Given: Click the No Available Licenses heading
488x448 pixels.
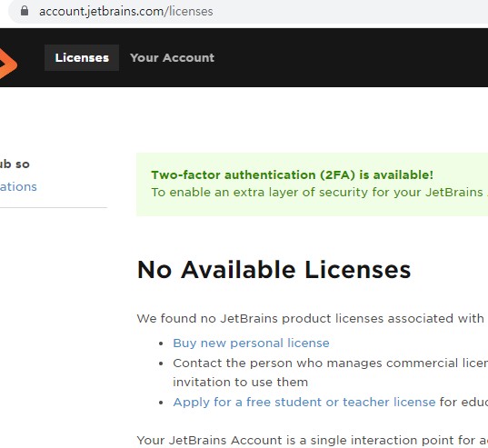Looking at the screenshot, I should click(274, 270).
